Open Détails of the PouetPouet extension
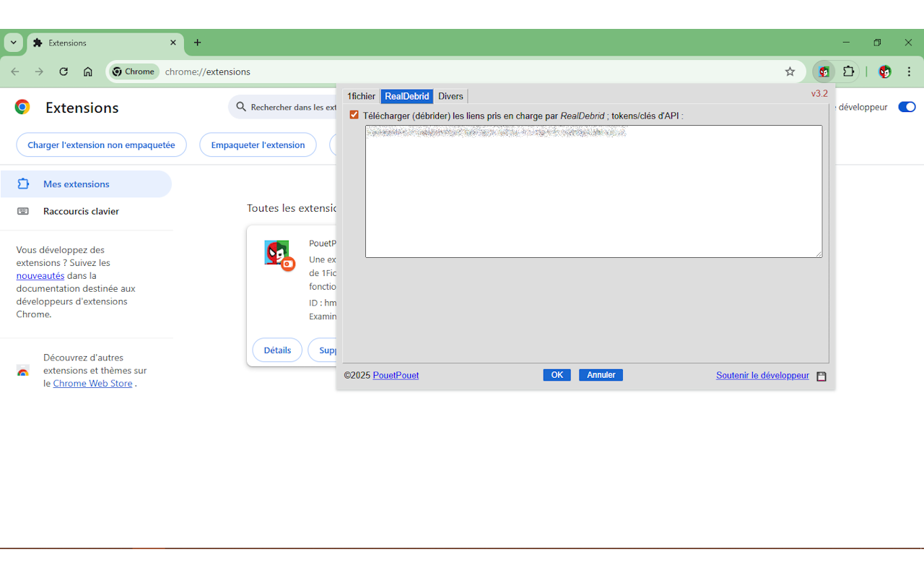Screen dimensions: 924x578 [x=277, y=350]
